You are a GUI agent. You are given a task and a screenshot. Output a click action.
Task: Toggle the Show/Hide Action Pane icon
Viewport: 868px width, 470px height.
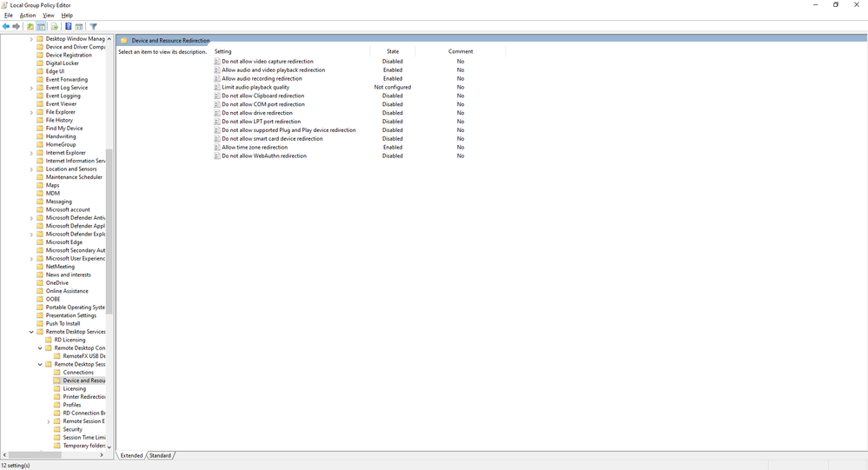79,27
